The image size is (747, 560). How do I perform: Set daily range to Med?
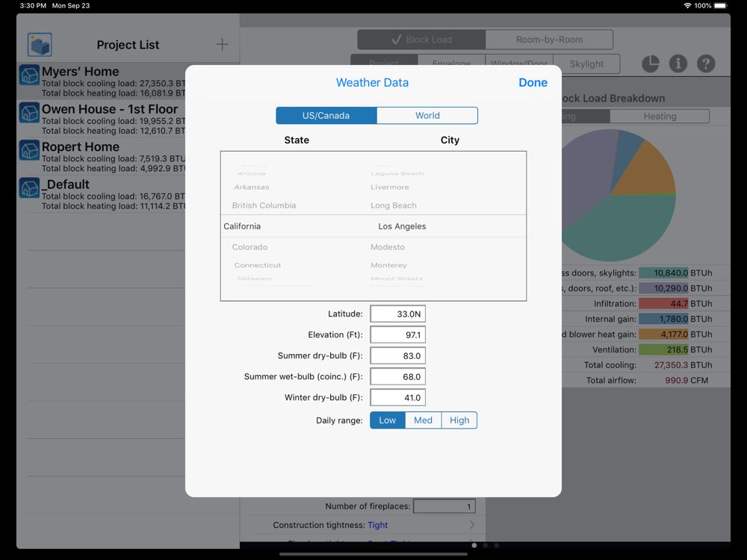[423, 420]
